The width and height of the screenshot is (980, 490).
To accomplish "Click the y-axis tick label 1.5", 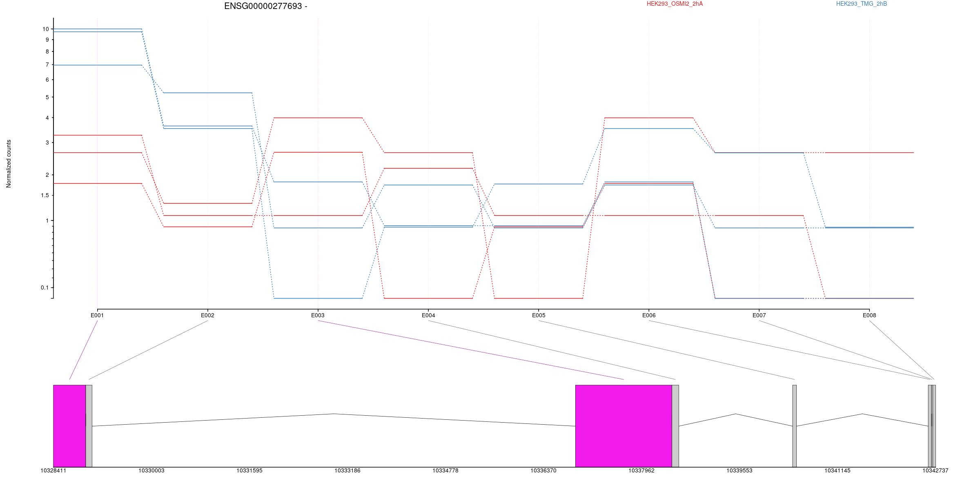I will pos(45,196).
